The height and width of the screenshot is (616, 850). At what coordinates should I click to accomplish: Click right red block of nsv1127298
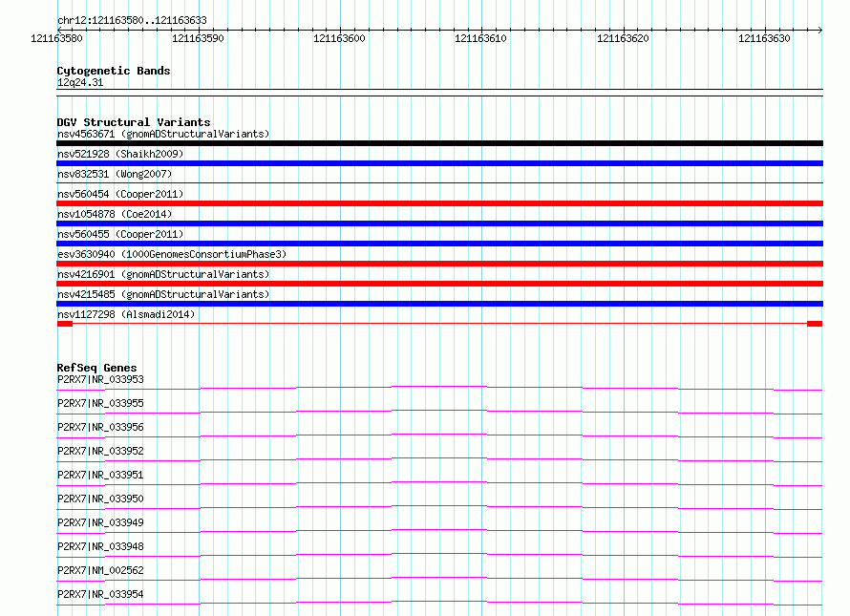815,324
